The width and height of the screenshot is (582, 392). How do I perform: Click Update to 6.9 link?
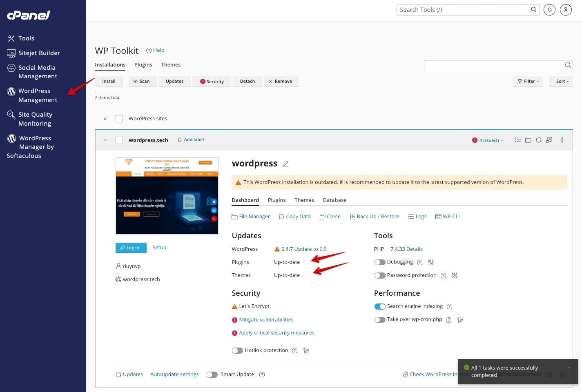point(310,249)
